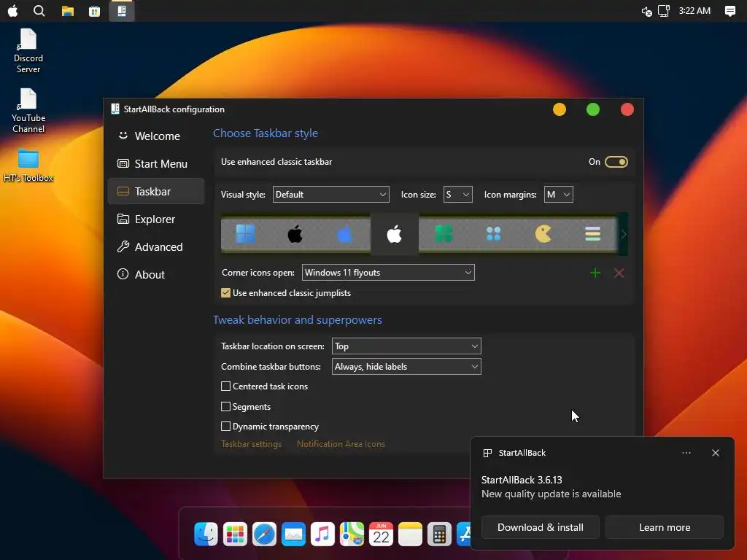Open the Notification Area Icons link
This screenshot has height=560, width=747.
point(341,444)
